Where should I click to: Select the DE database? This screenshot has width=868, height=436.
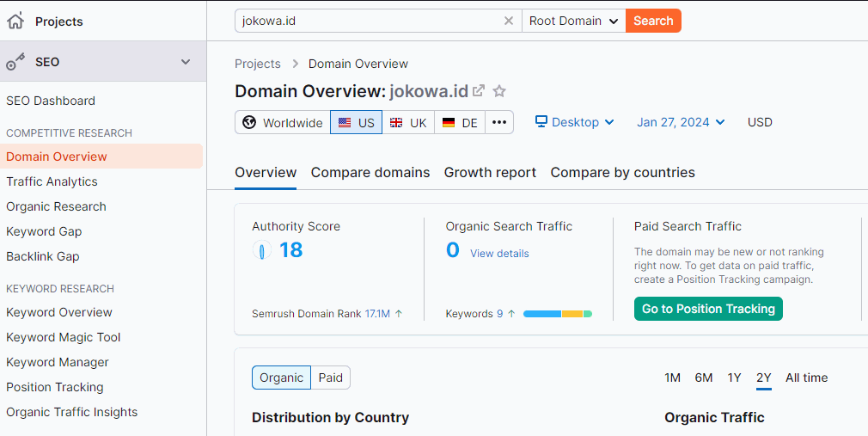pos(460,122)
